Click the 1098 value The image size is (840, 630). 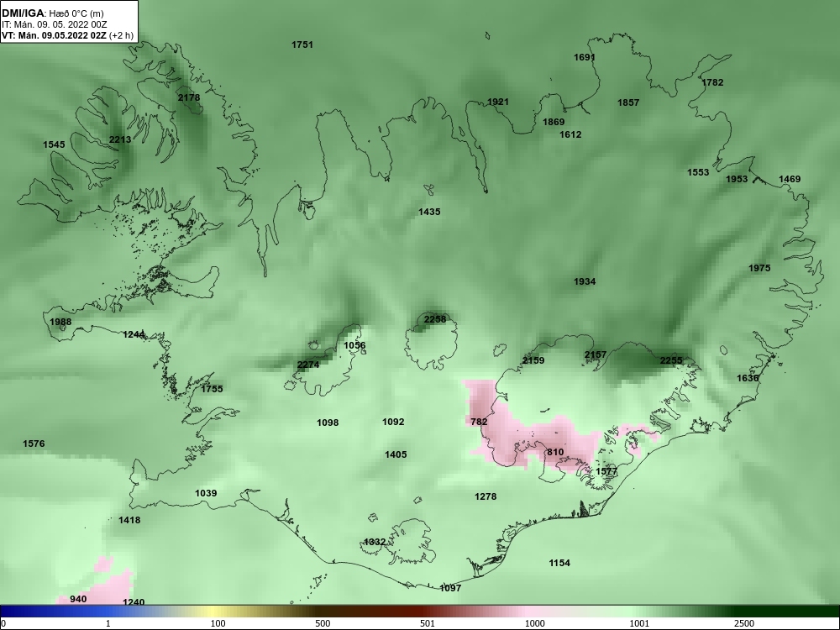click(x=328, y=423)
